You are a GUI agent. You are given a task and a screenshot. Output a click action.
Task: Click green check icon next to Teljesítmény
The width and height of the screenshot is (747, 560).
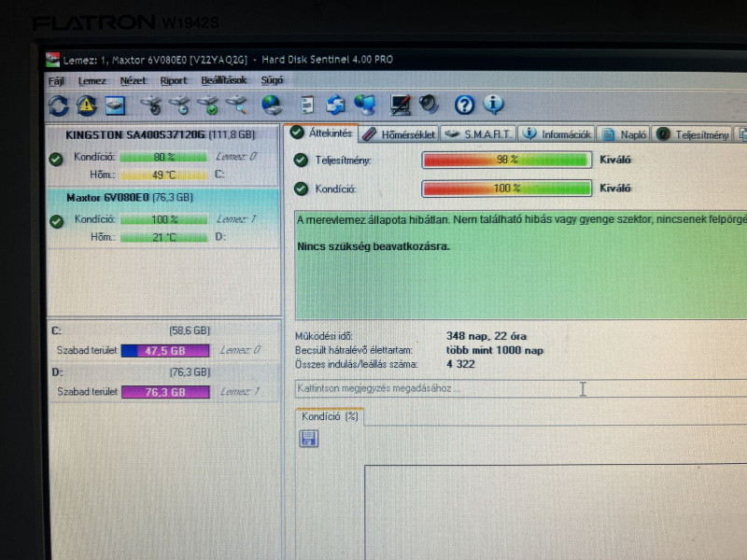[x=301, y=161]
